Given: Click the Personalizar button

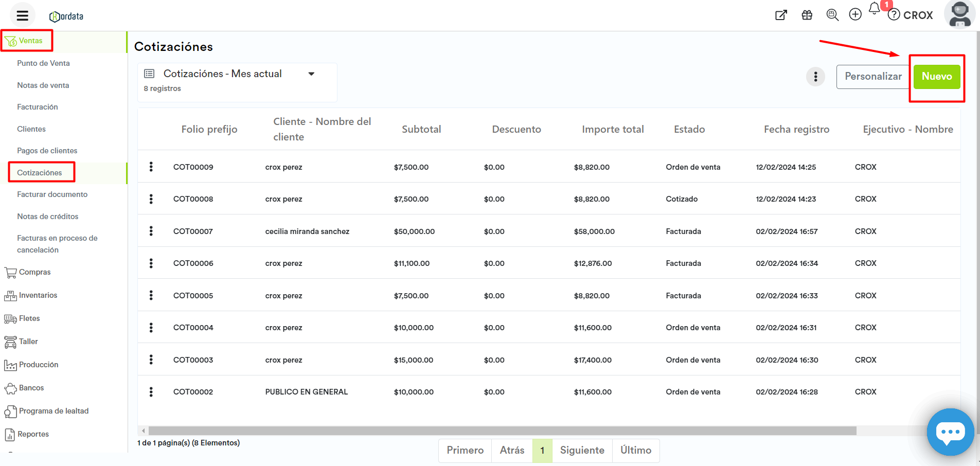Looking at the screenshot, I should point(872,77).
